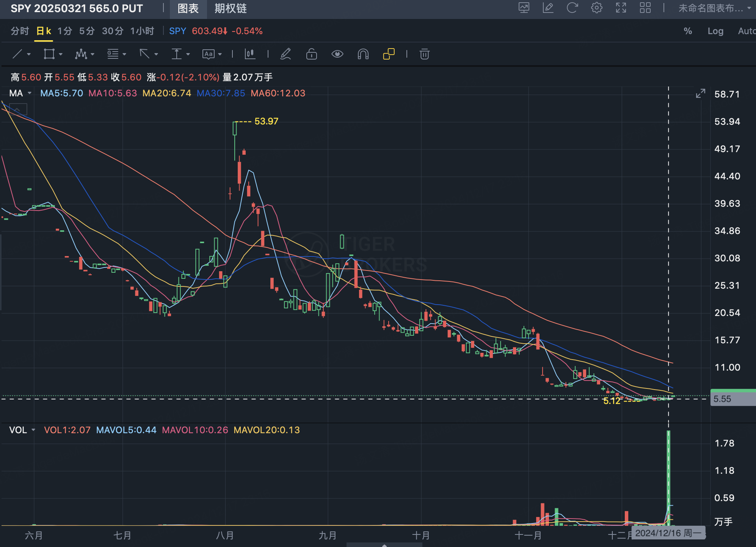The image size is (756, 547).
Task: Click the candlestick measure tool icon
Action: pyautogui.click(x=250, y=54)
